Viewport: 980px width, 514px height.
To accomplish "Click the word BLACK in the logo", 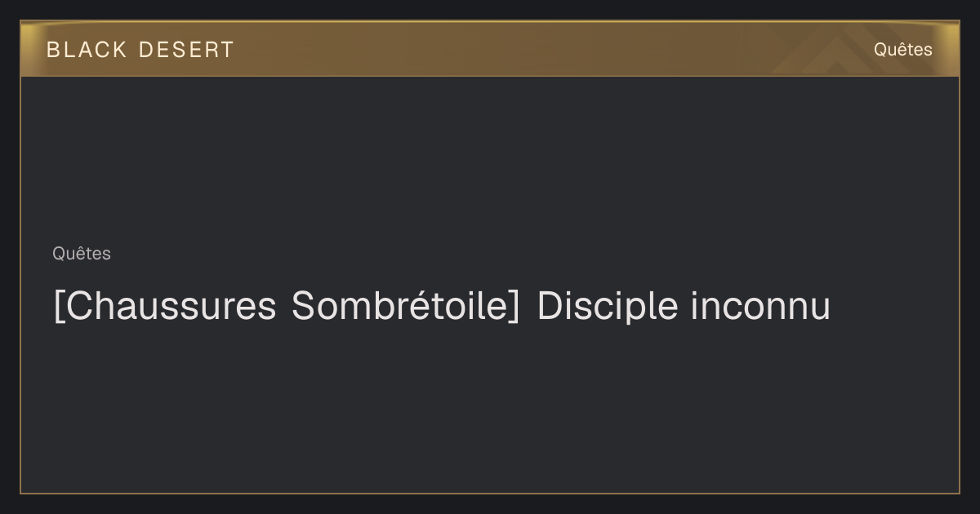I will (x=87, y=50).
